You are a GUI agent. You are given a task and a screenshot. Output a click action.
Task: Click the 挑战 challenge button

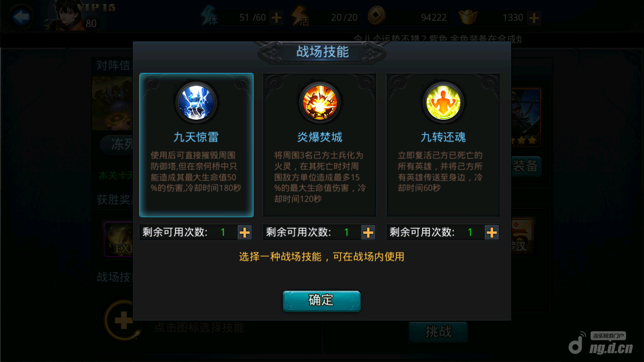click(x=438, y=332)
